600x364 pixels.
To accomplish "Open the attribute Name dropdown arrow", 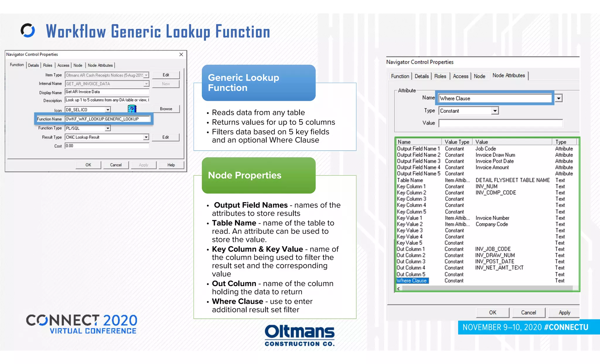I will (x=559, y=98).
